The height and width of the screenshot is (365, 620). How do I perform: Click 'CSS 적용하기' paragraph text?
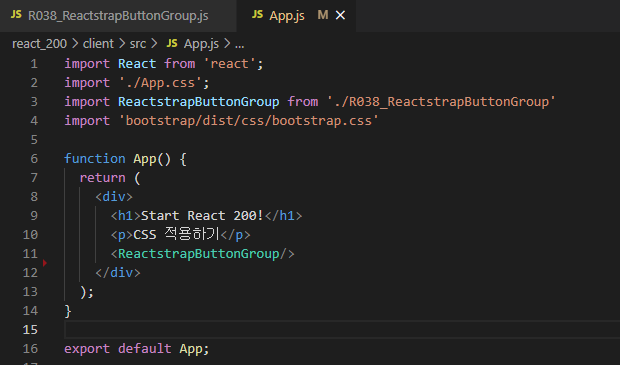pos(176,234)
